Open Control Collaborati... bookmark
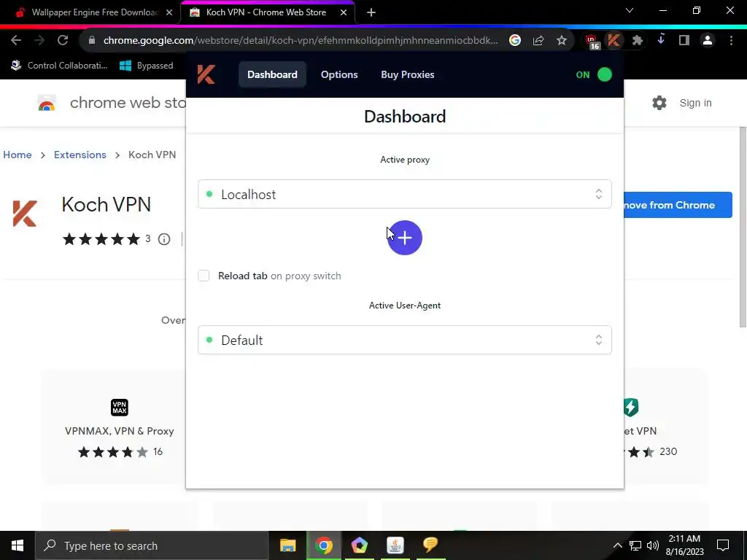 (59, 66)
